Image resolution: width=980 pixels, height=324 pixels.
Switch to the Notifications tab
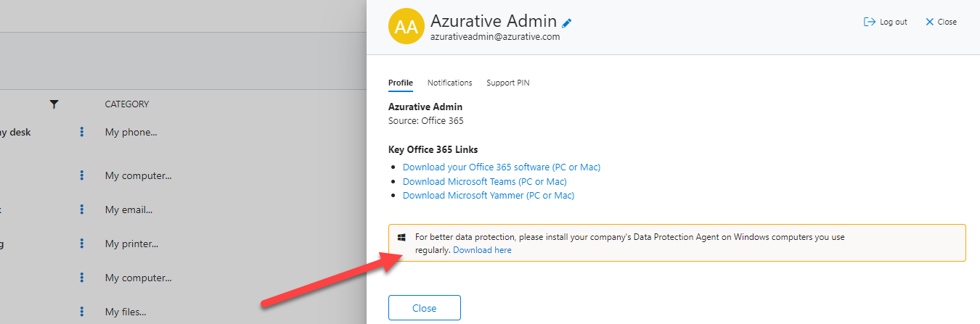click(x=449, y=83)
